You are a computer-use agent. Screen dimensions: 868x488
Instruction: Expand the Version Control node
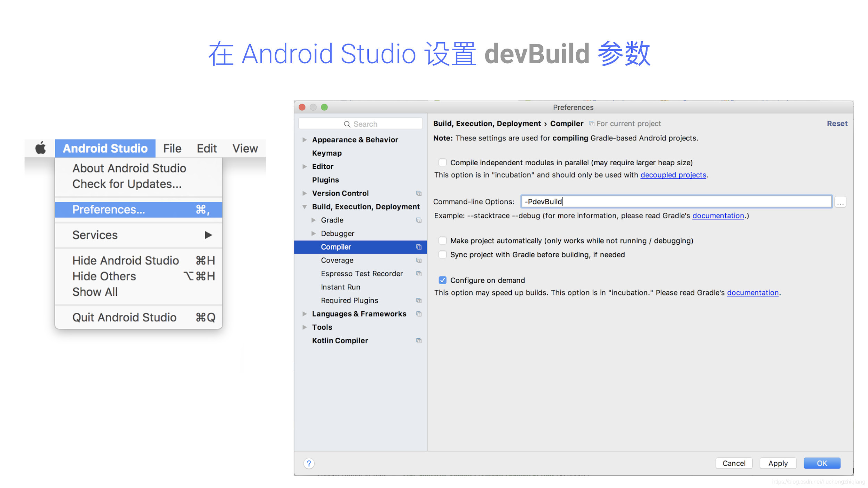[304, 193]
